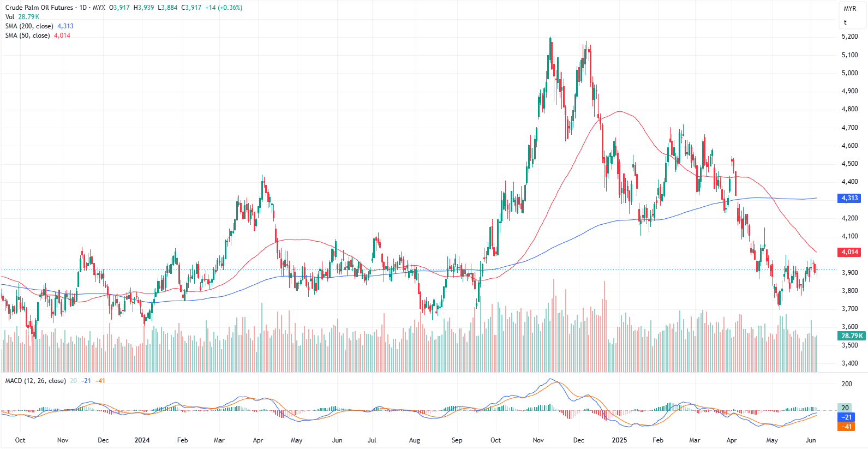Screen dimensions: 868x449
Task: Click the +14 (+0.36%) price change value
Action: pos(224,8)
